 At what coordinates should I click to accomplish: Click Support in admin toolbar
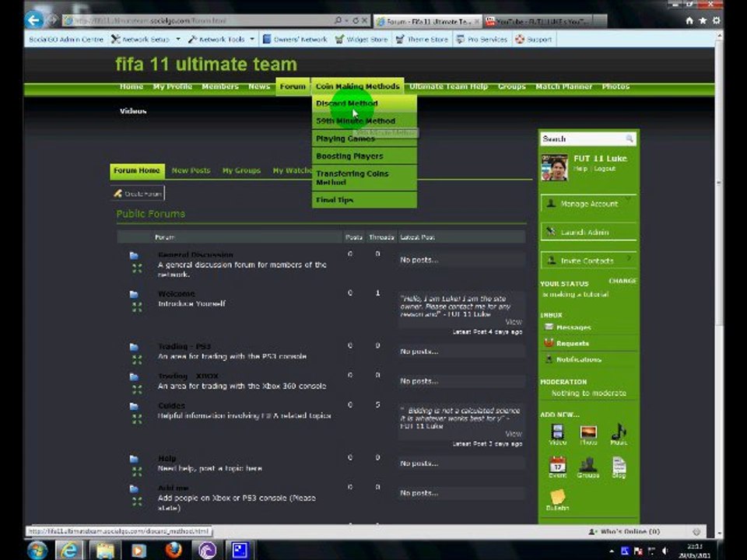pyautogui.click(x=534, y=39)
